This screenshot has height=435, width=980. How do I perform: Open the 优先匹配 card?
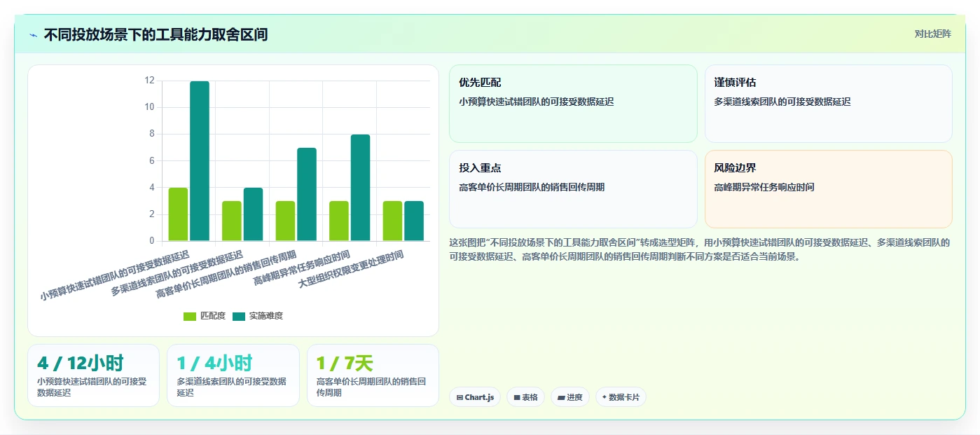coord(573,104)
